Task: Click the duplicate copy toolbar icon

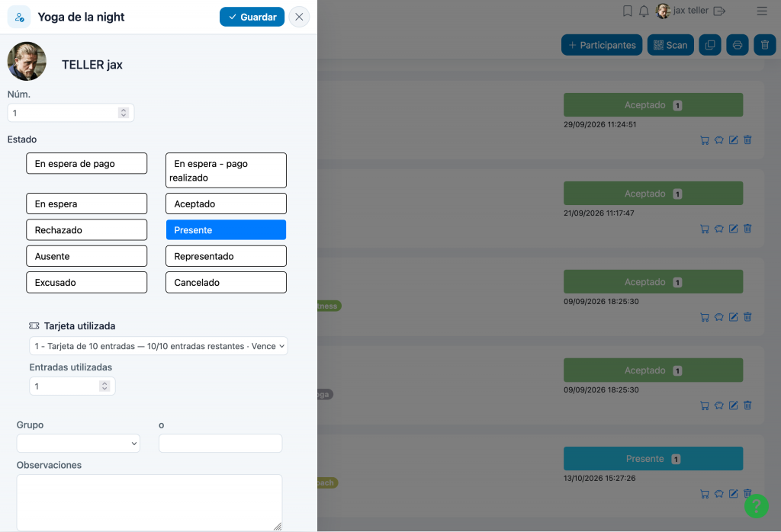Action: click(x=710, y=45)
